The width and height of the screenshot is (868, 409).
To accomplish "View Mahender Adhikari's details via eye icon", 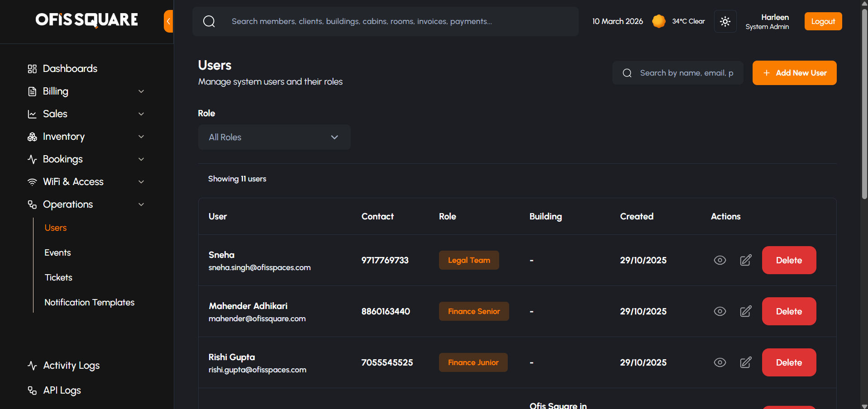I will 720,311.
